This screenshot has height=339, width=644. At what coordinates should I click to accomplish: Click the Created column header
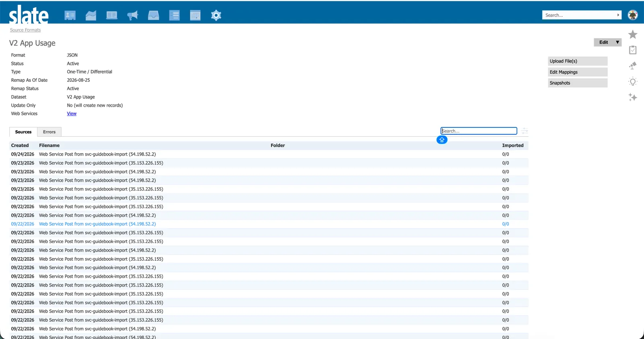[x=20, y=146]
